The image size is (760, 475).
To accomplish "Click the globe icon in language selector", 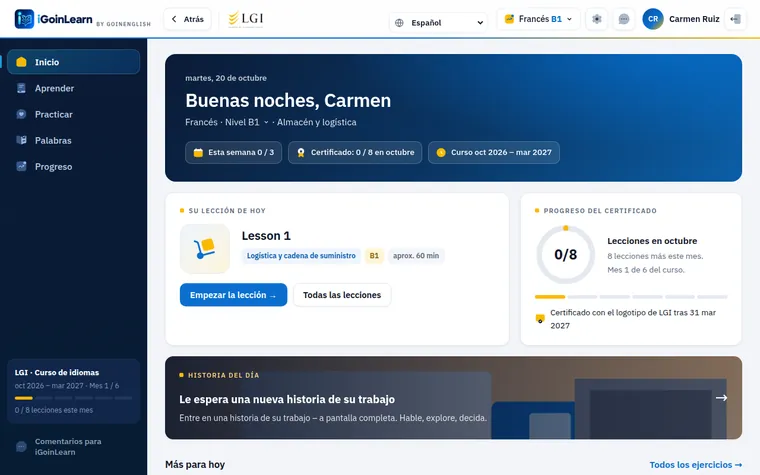I will click(399, 23).
